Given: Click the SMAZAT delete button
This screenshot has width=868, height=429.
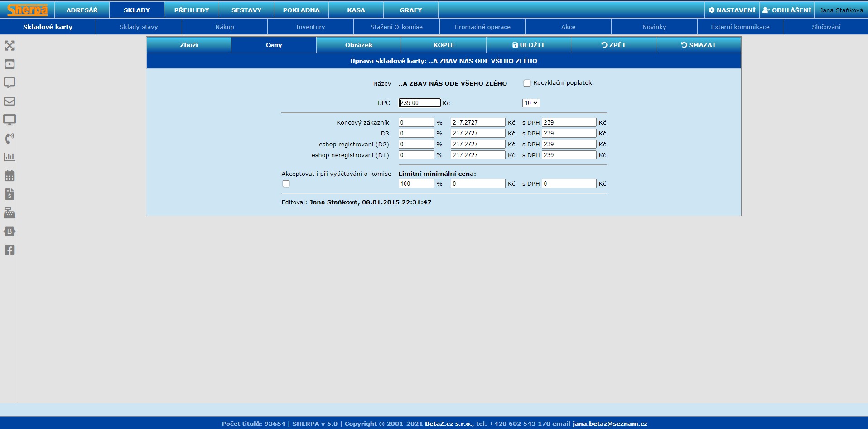Looking at the screenshot, I should pos(698,45).
